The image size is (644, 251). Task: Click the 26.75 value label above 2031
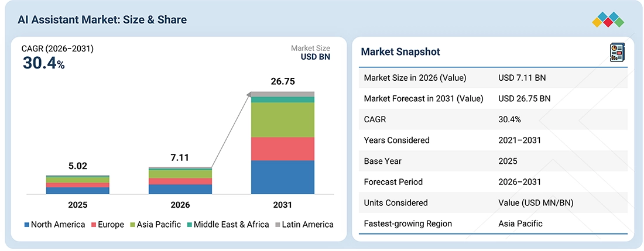(x=283, y=81)
